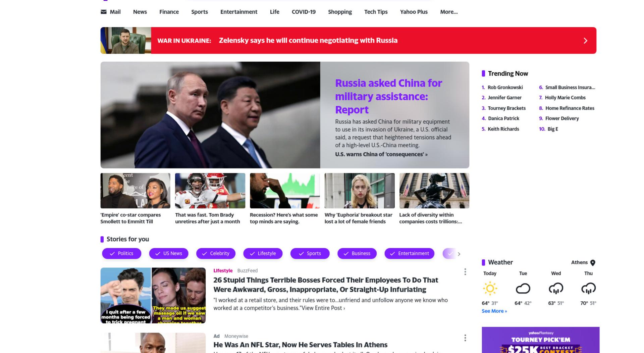Click today's sunny weather icon
The height and width of the screenshot is (353, 644).
(x=490, y=288)
